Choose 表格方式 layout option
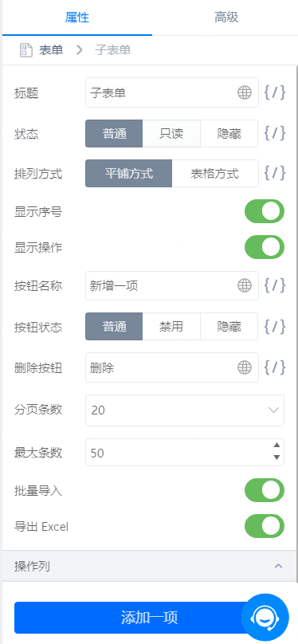The height and width of the screenshot is (644, 298). click(x=214, y=173)
